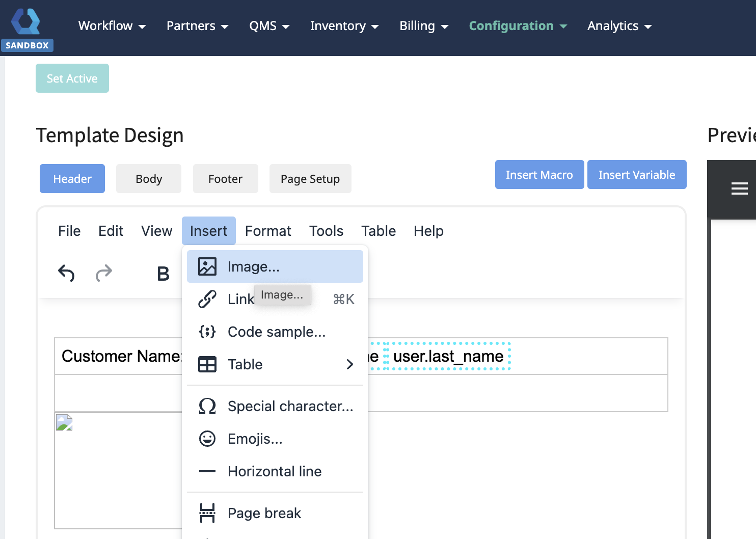The height and width of the screenshot is (539, 756).
Task: Click the broken image placeholder in editor
Action: 64,422
